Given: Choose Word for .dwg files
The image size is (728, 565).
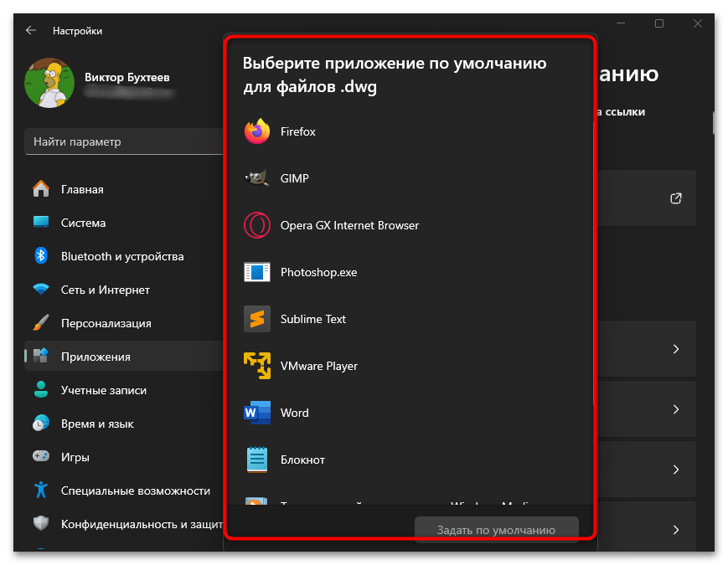Looking at the screenshot, I should point(410,413).
